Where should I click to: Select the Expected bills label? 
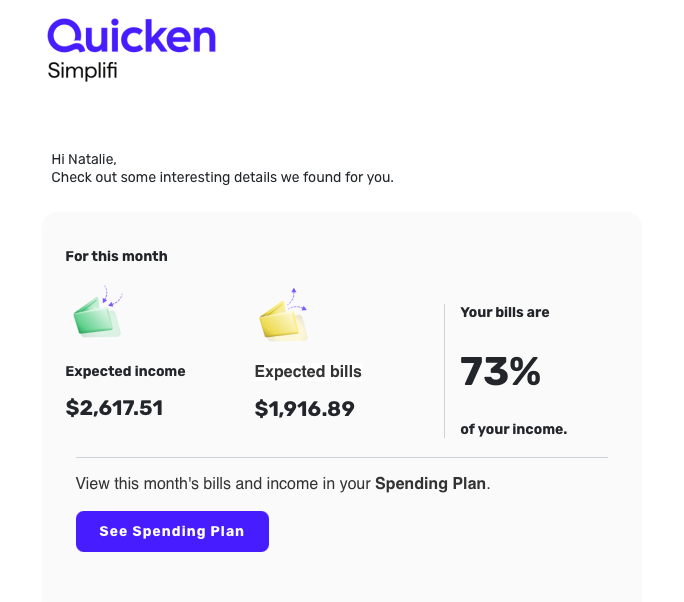pyautogui.click(x=308, y=372)
